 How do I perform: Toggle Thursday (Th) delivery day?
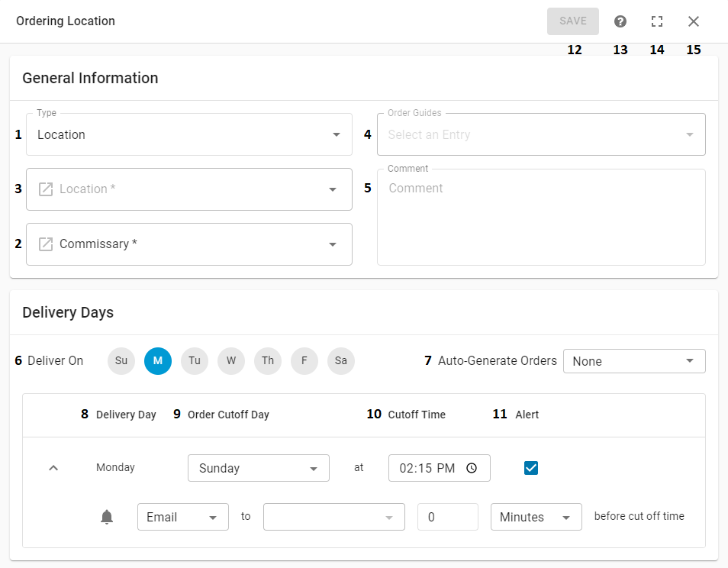point(268,361)
